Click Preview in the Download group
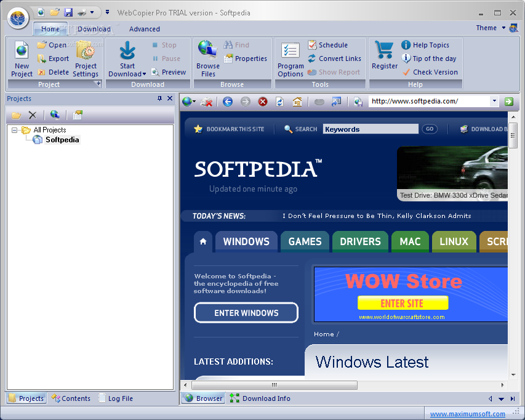The width and height of the screenshot is (525, 420). pyautogui.click(x=169, y=72)
